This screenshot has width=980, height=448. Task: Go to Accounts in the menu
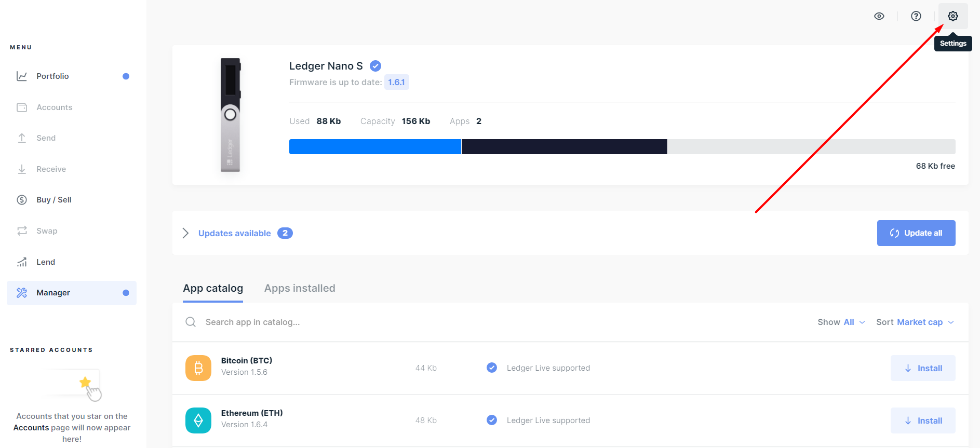[72, 107]
